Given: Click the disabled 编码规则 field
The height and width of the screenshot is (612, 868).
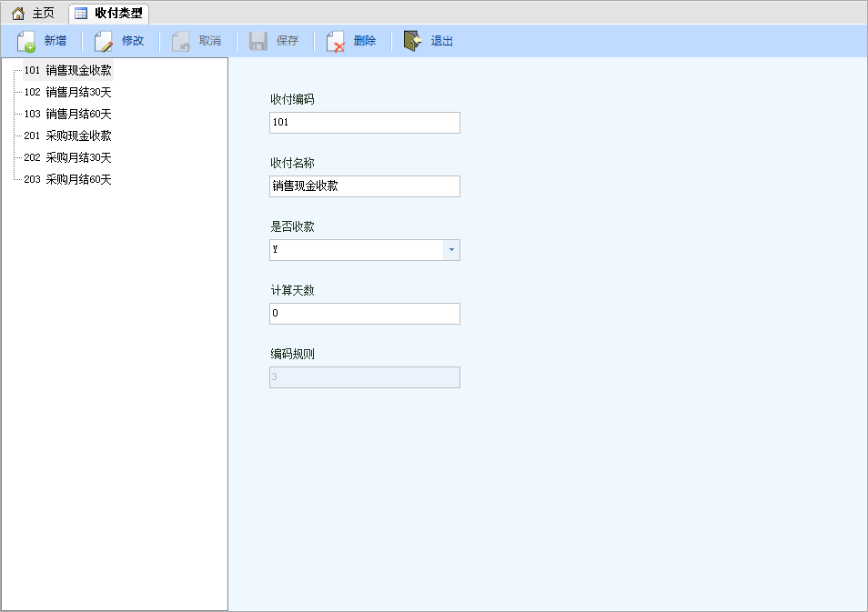Looking at the screenshot, I should point(365,377).
